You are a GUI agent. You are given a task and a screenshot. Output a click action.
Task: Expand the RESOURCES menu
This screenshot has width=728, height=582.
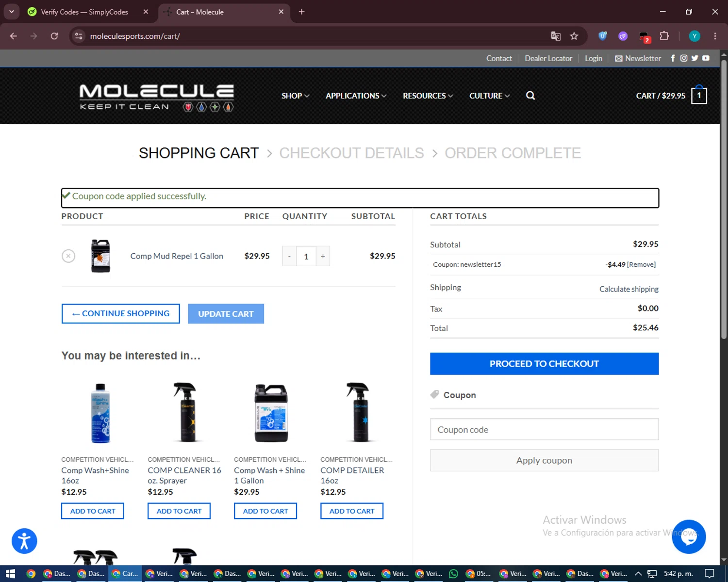coord(428,96)
